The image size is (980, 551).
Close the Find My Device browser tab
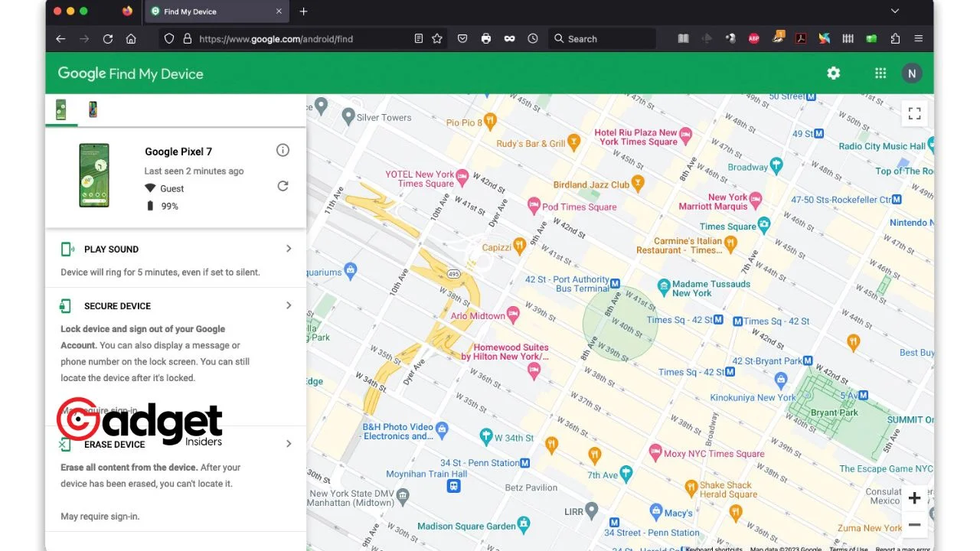pos(279,11)
